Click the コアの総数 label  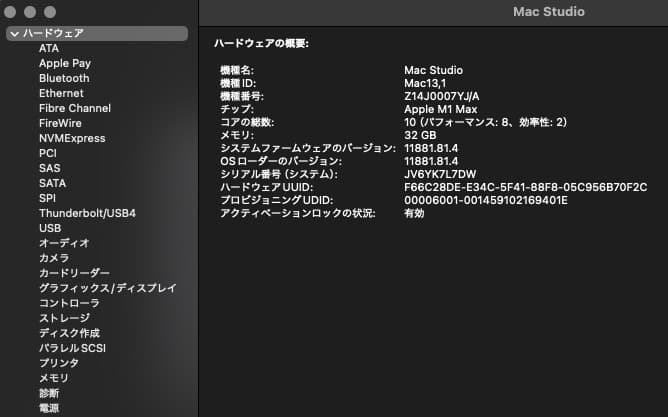[x=247, y=123]
